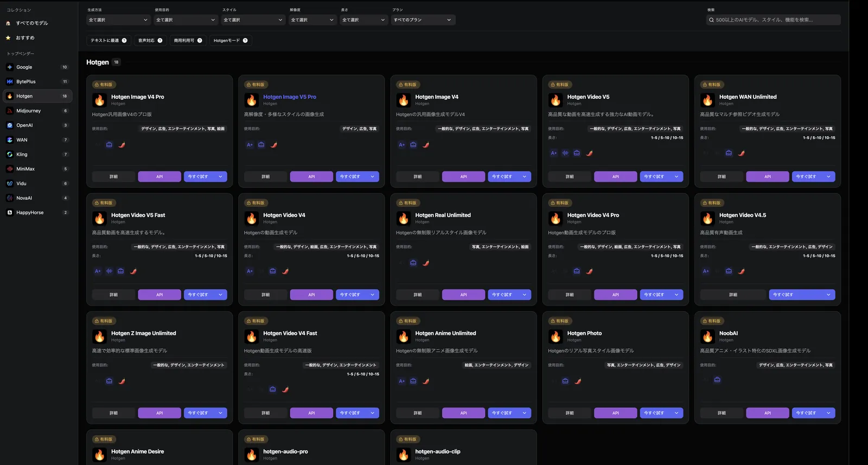Screen dimensions: 868x465
Task: Click the BytePlus logo icon in sidebar
Action: click(x=10, y=82)
